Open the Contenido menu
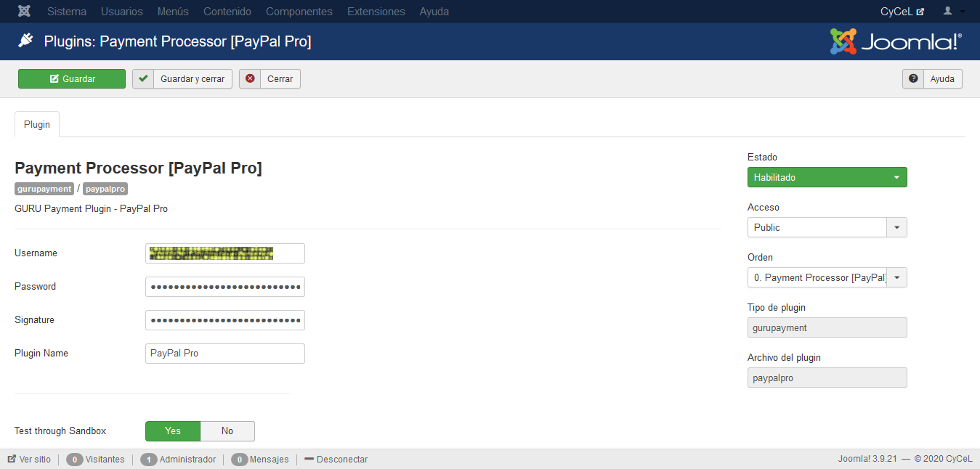The image size is (980, 469). pos(227,12)
